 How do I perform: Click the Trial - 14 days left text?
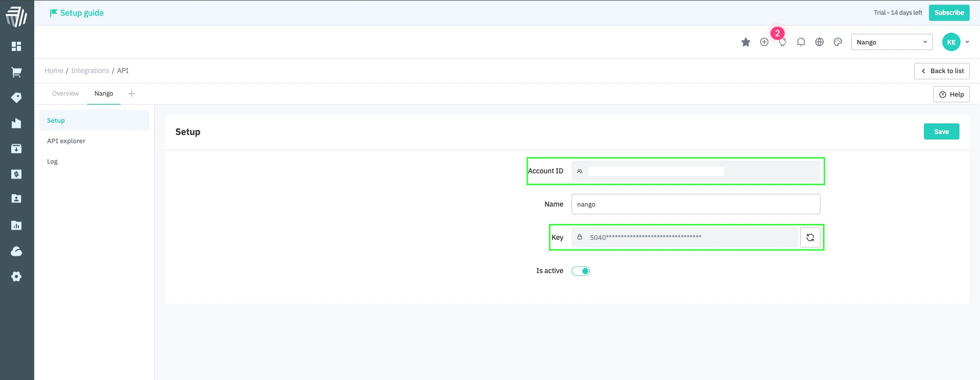click(x=898, y=13)
